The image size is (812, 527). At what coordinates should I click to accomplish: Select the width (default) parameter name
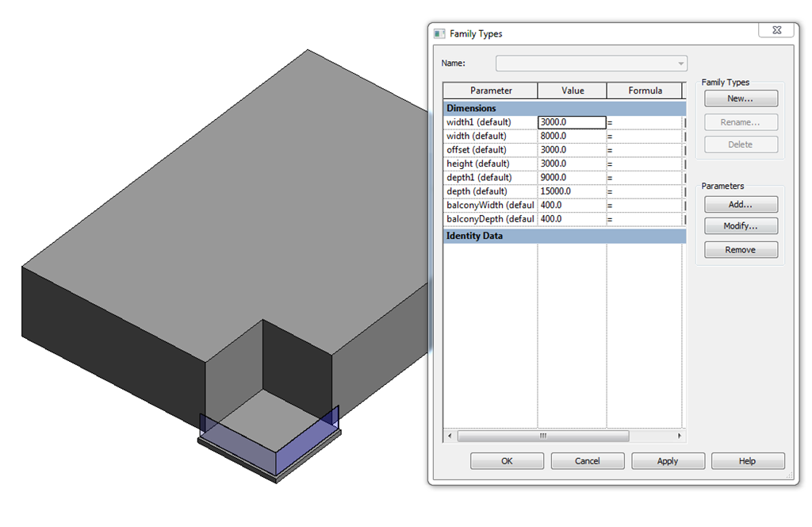[x=490, y=137]
